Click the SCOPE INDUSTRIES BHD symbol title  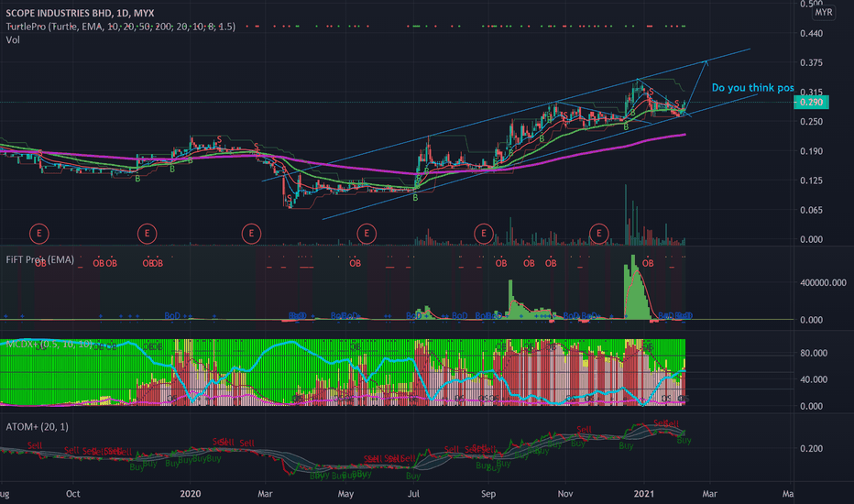point(80,13)
